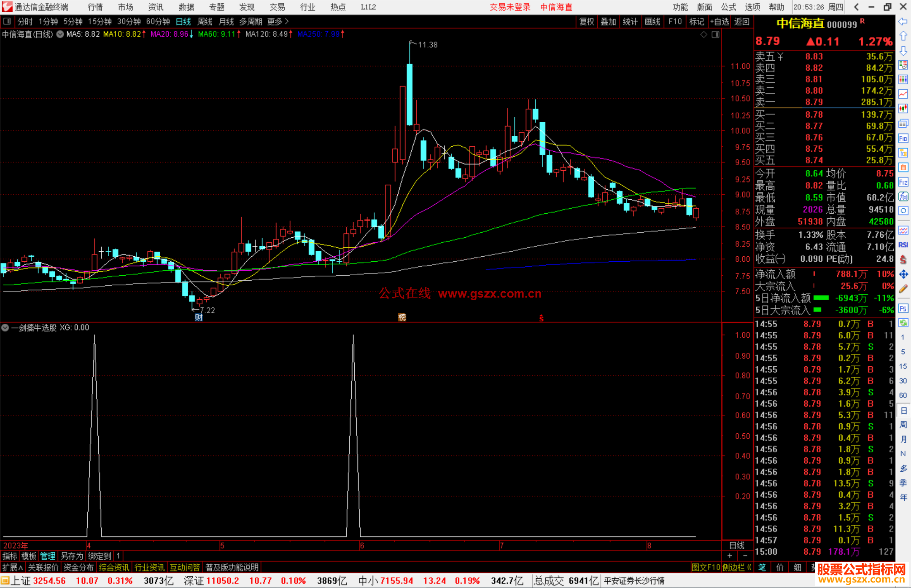Click the minus zoom button below chart
The height and width of the screenshot is (588, 911).
click(x=745, y=556)
